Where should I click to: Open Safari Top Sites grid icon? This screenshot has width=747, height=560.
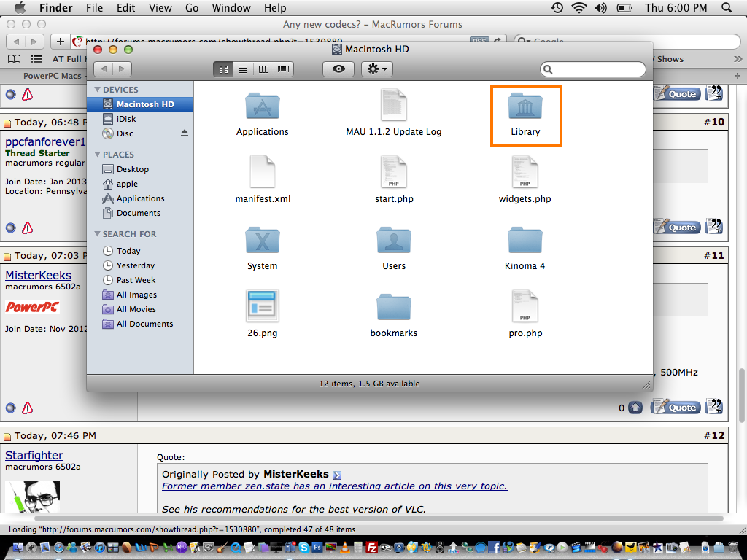coord(36,59)
